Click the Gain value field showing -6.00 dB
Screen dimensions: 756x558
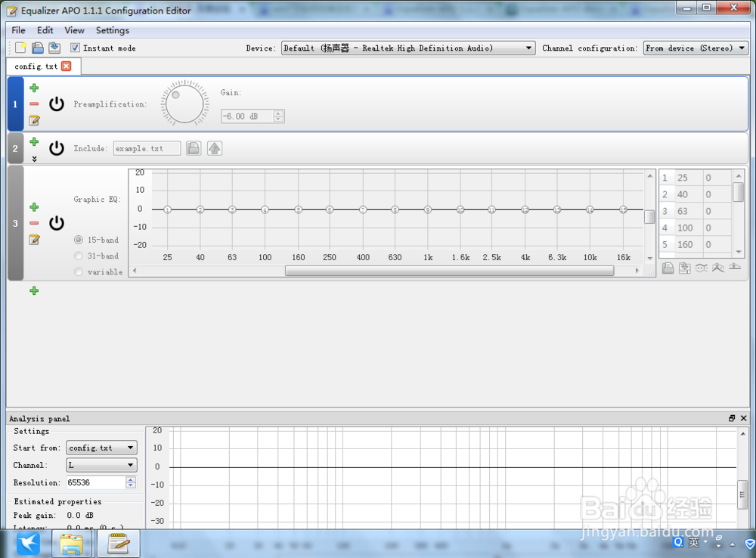click(x=247, y=116)
